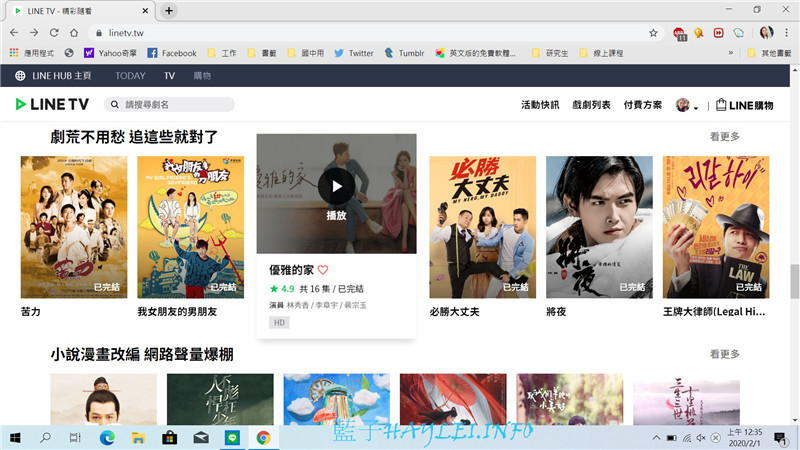
Task: Focus the 請搜尋劇名 search field
Action: click(169, 105)
